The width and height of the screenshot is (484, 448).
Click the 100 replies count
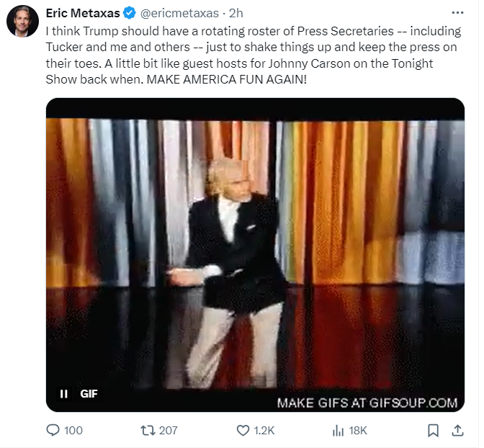point(73,430)
